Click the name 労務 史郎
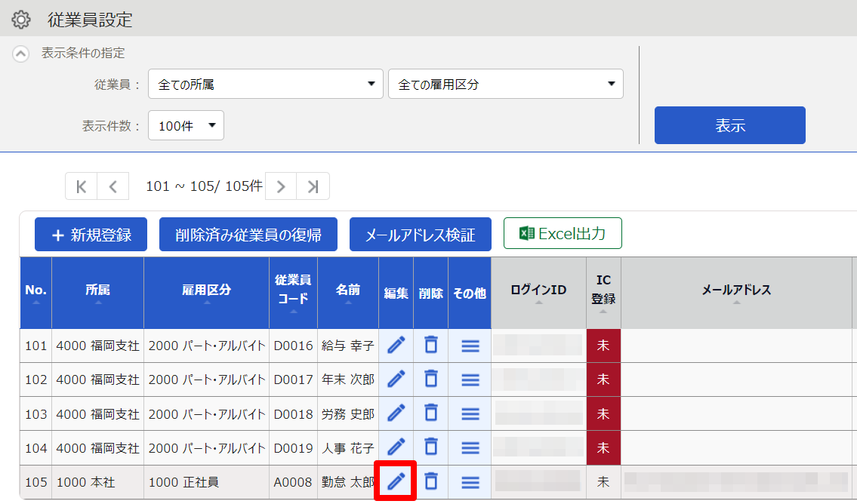857x504 pixels. click(347, 414)
